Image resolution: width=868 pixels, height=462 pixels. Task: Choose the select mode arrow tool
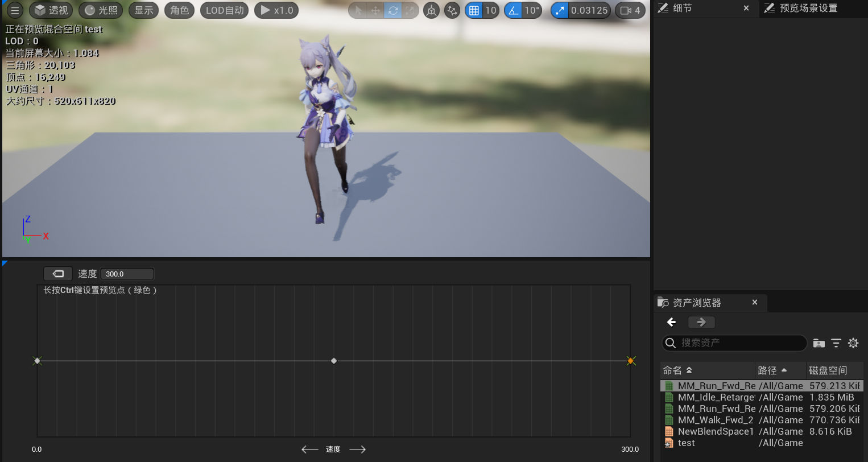point(358,10)
